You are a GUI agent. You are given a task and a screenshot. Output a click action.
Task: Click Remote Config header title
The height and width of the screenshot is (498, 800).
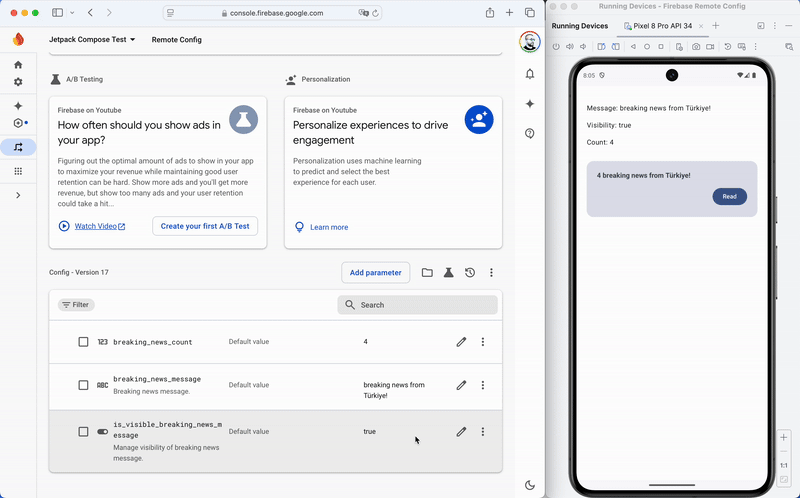(177, 39)
